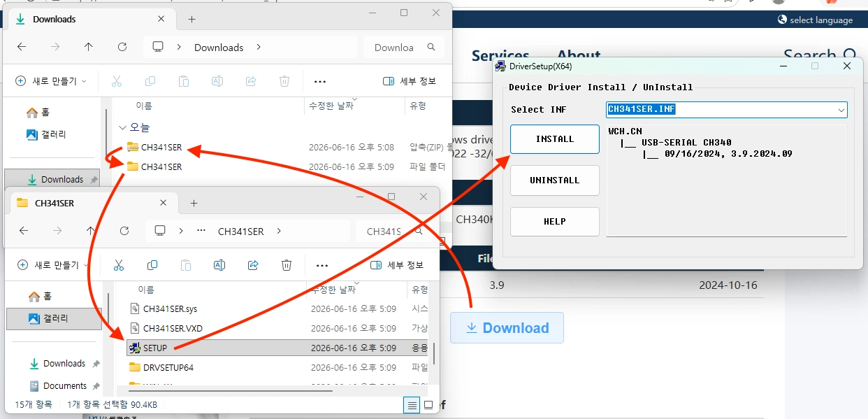868x419 pixels.
Task: Open the 새로 만들기 dropdown in the Downloads window
Action: pos(51,81)
